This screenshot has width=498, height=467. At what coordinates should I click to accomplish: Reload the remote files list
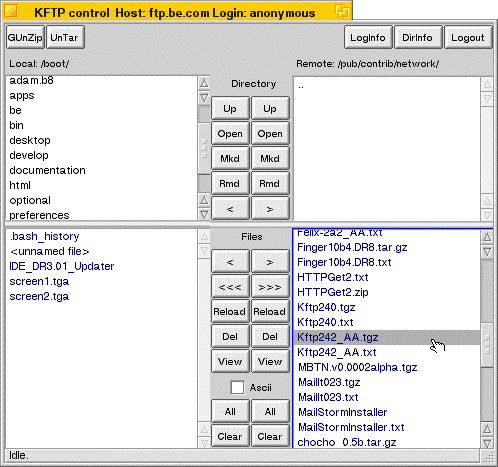coord(270,312)
